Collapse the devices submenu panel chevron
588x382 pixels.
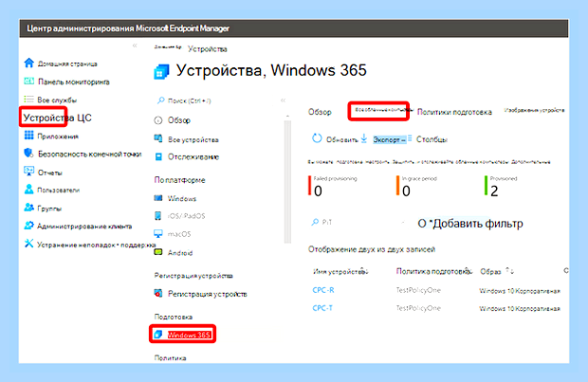284,100
